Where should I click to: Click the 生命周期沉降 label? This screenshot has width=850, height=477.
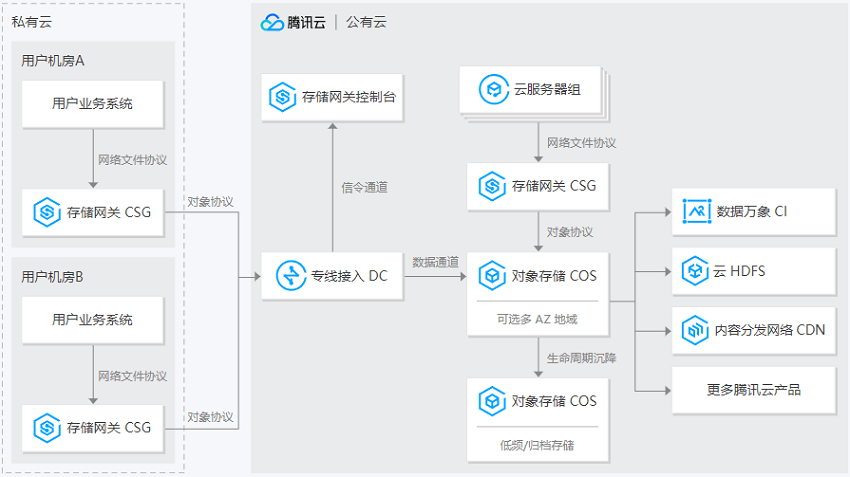(x=581, y=358)
